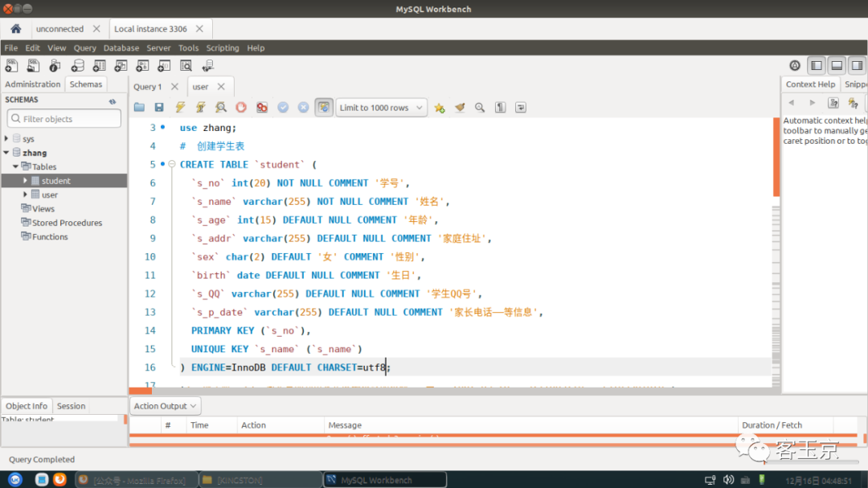
Task: Toggle continue on error icon
Action: (262, 108)
